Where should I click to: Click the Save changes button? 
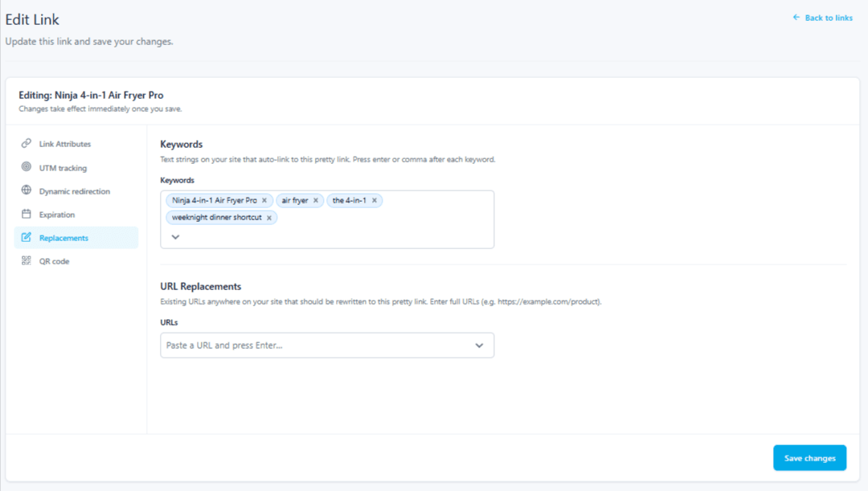pos(809,458)
